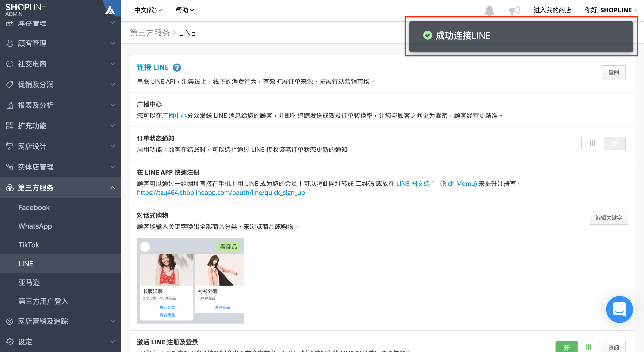Expand the 实体店管理 menu chevron
The width and height of the screenshot is (644, 352).
pos(113,167)
